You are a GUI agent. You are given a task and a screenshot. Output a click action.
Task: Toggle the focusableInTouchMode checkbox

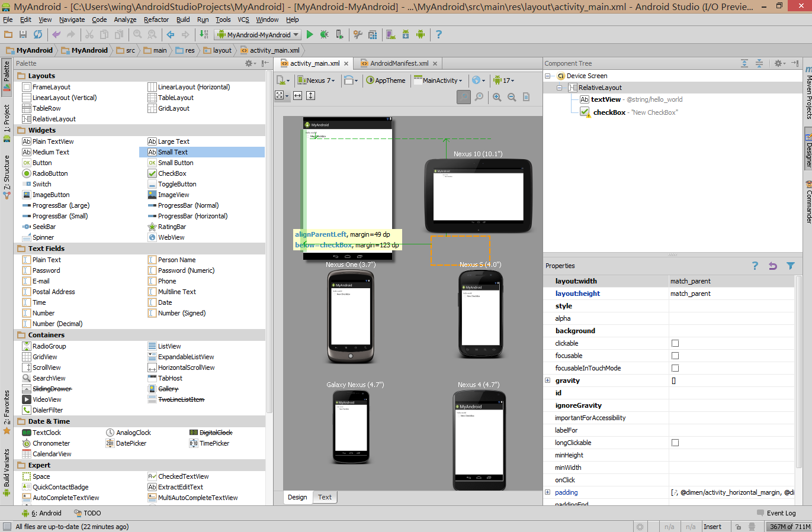[675, 368]
